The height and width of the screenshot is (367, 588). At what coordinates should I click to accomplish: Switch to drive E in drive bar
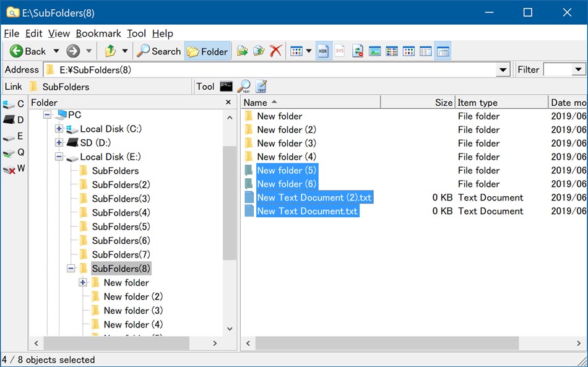pos(14,136)
